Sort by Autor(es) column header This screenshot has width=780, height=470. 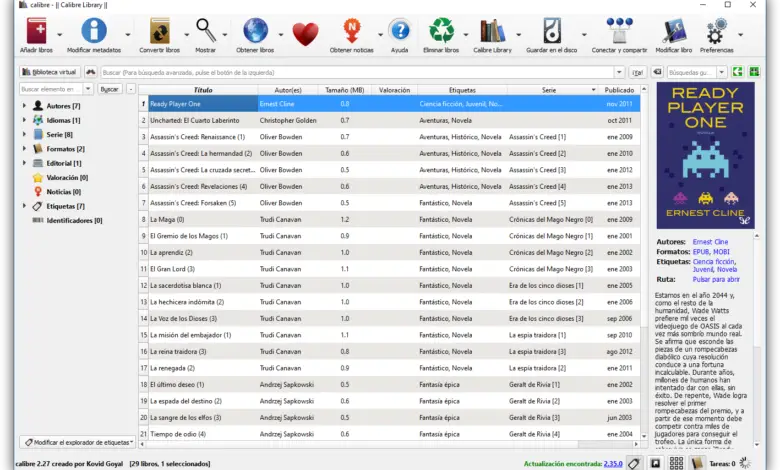[288, 90]
